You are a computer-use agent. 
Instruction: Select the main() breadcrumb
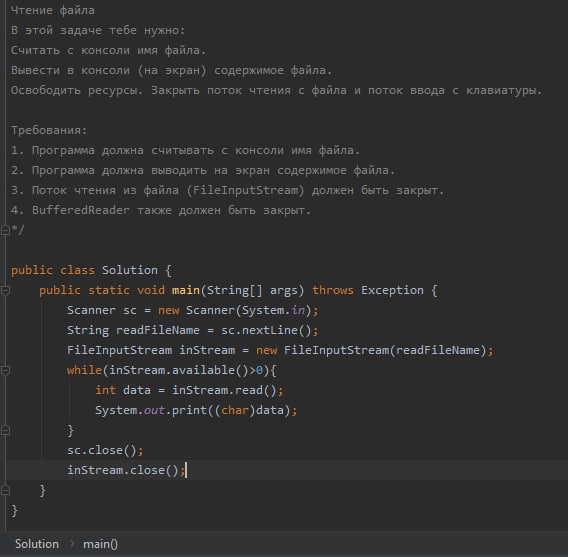click(x=100, y=544)
